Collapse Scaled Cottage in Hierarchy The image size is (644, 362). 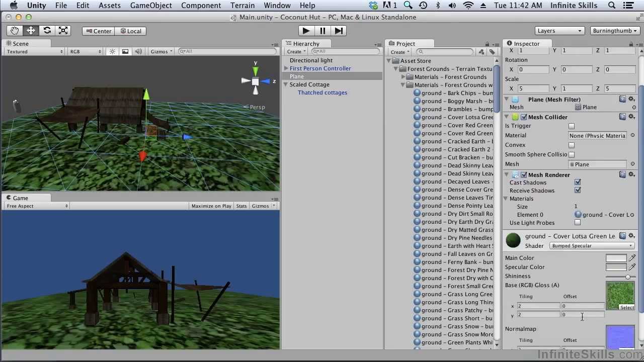pyautogui.click(x=286, y=84)
